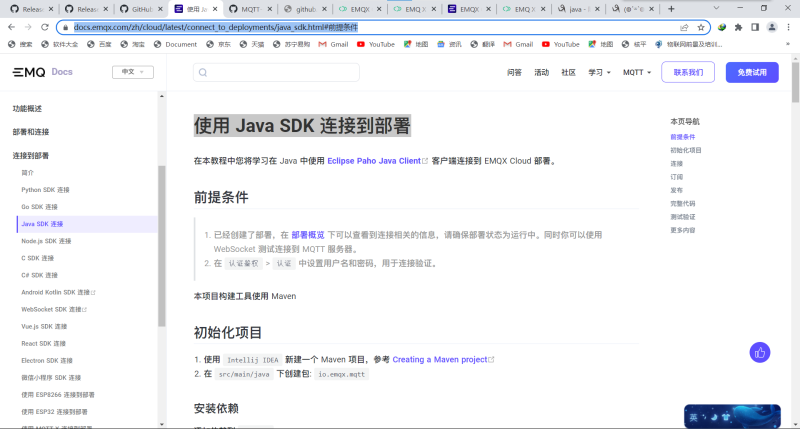
Task: Click the EMQ Docs logo
Action: coord(43,72)
